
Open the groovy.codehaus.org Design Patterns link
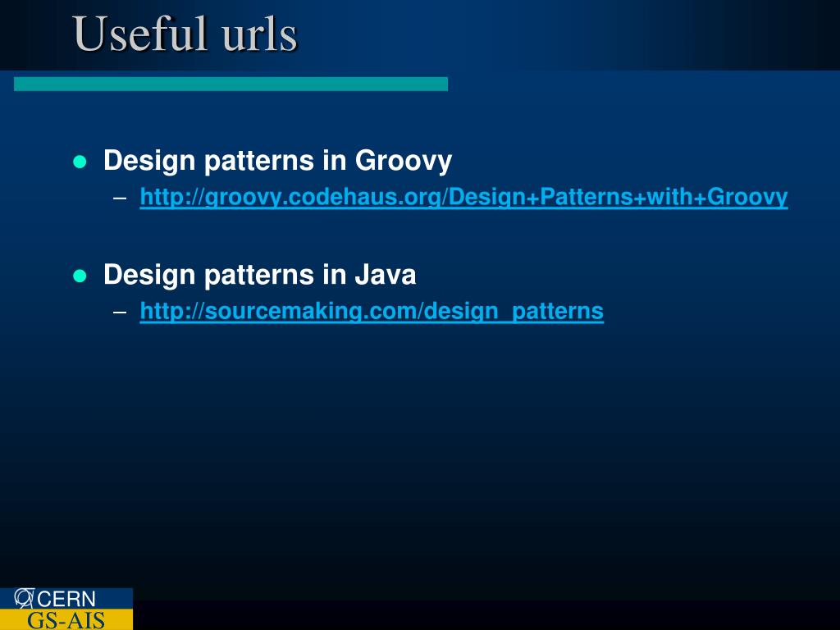coord(463,197)
